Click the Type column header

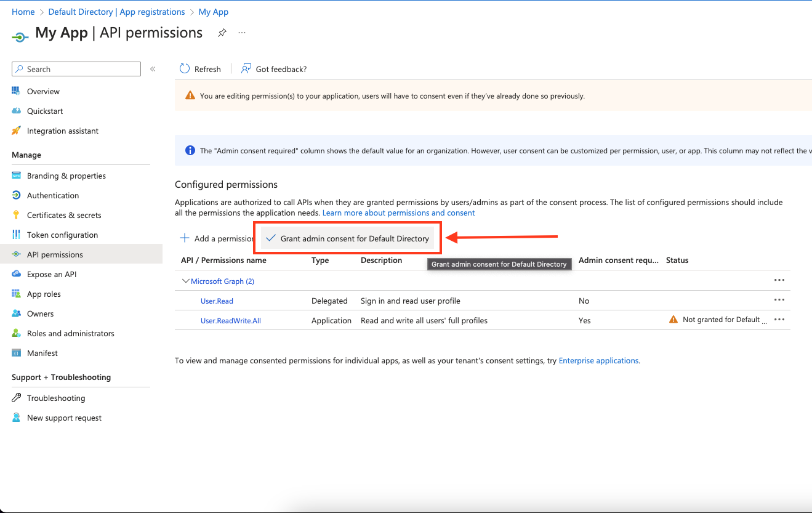320,260
